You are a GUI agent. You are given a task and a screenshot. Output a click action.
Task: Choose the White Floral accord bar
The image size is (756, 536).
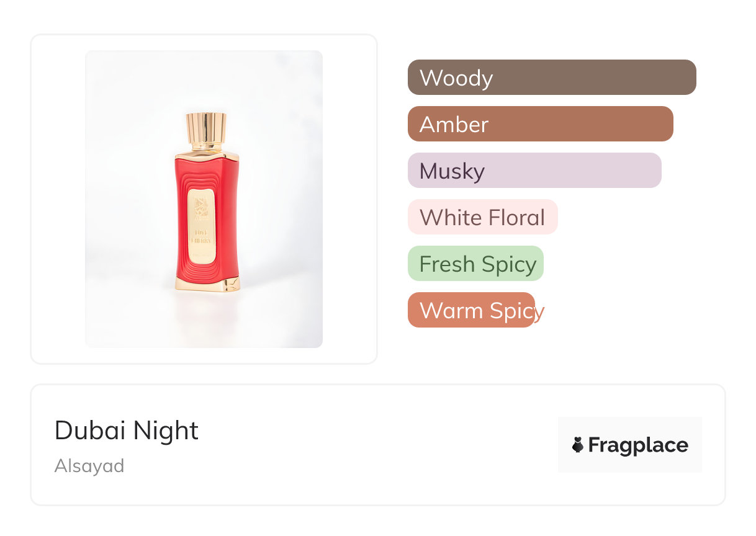click(482, 217)
